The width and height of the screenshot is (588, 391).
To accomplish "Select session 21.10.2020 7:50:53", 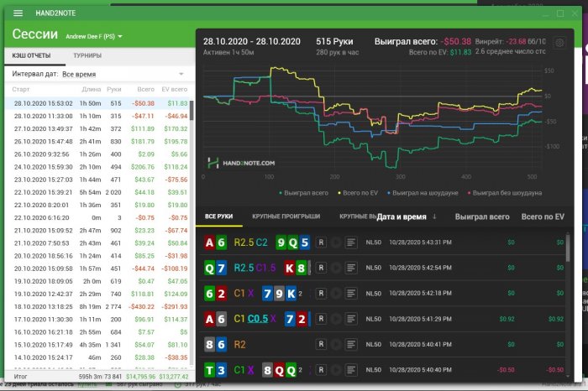I will click(99, 243).
